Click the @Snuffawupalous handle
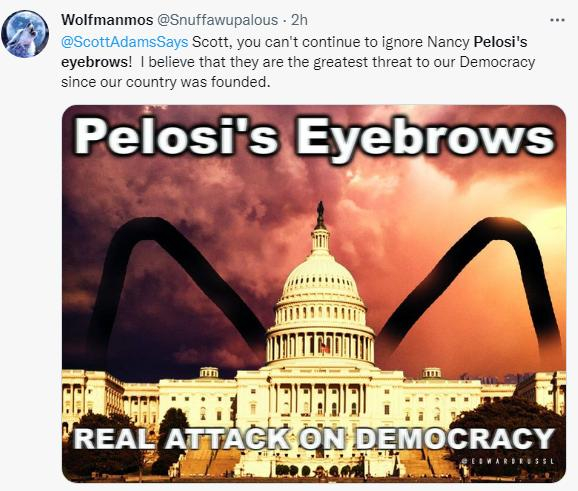 click(217, 20)
